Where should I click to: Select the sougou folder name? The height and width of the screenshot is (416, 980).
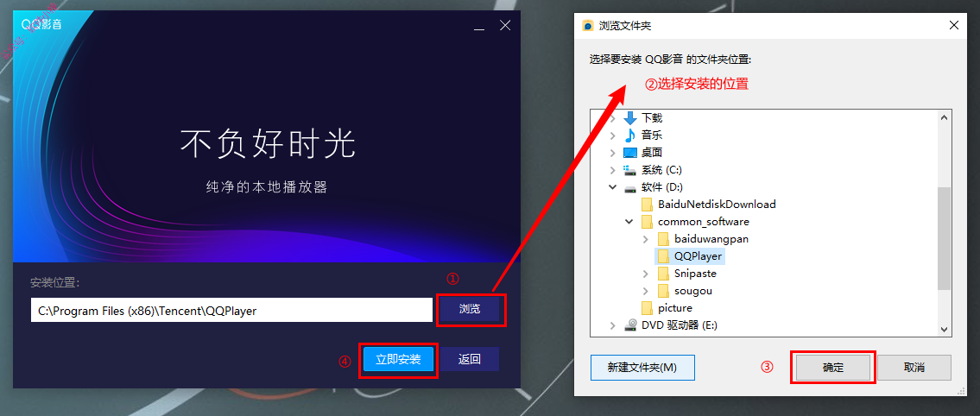(693, 291)
